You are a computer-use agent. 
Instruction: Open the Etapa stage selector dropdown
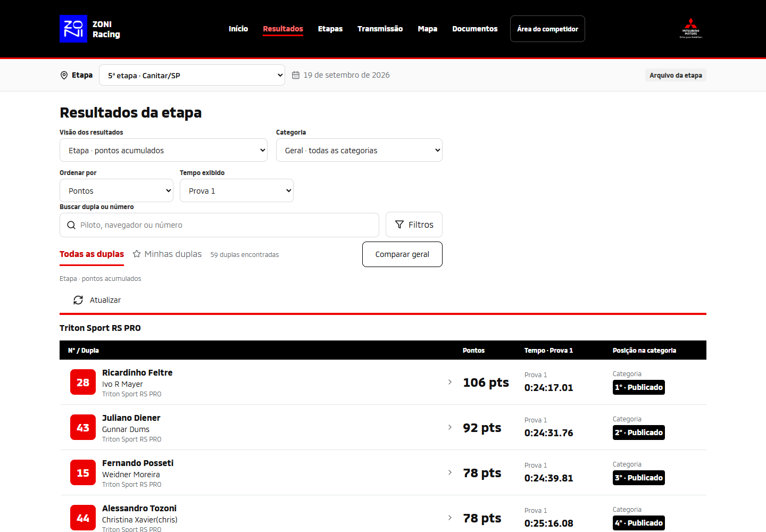point(192,75)
